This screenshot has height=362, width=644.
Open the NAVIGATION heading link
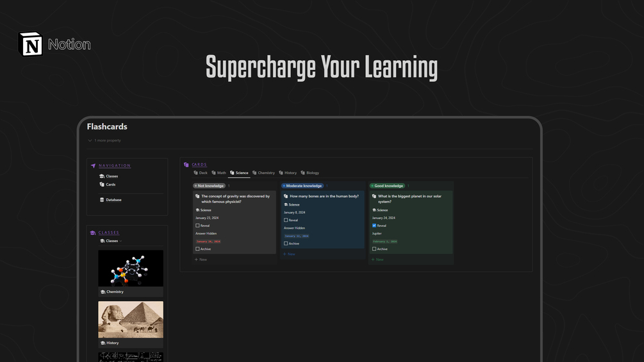[115, 166]
